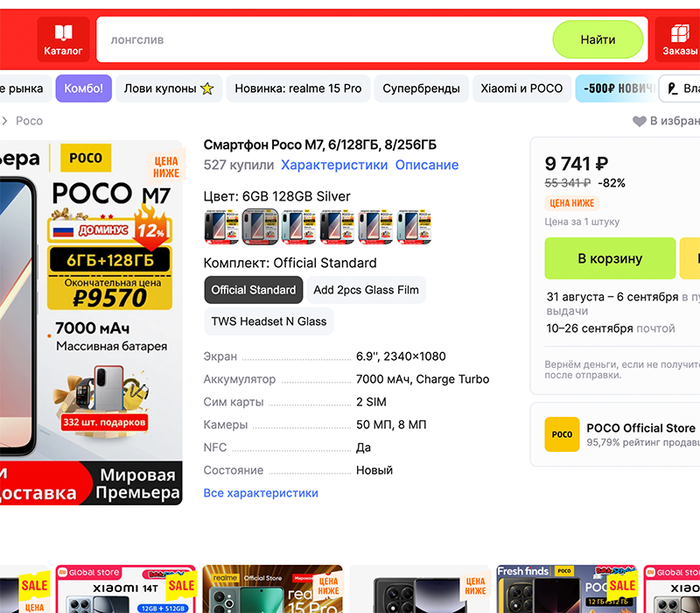This screenshot has width=700, height=613.
Task: Focus the search input field
Action: click(325, 40)
